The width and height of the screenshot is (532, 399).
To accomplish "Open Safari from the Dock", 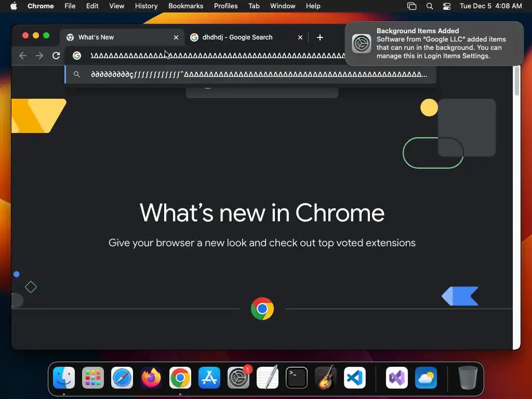I will (122, 378).
